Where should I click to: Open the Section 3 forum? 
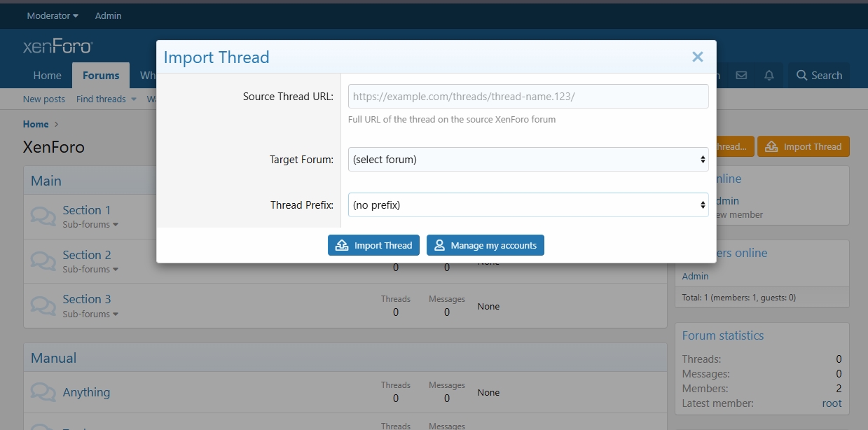[x=87, y=299]
